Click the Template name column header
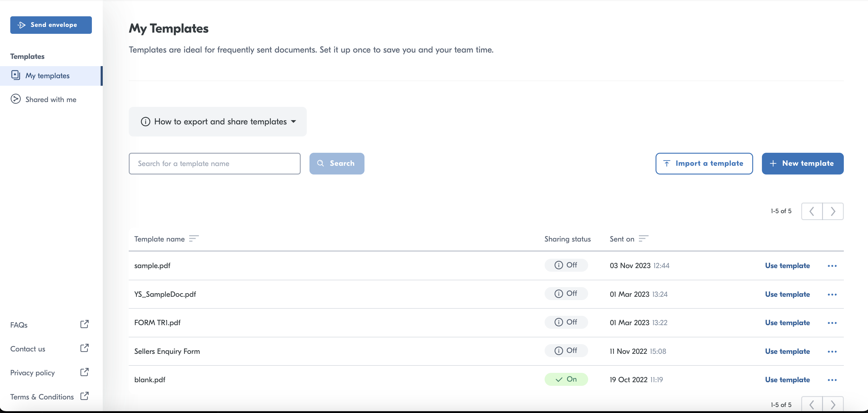Viewport: 868px width, 413px height. (x=159, y=239)
